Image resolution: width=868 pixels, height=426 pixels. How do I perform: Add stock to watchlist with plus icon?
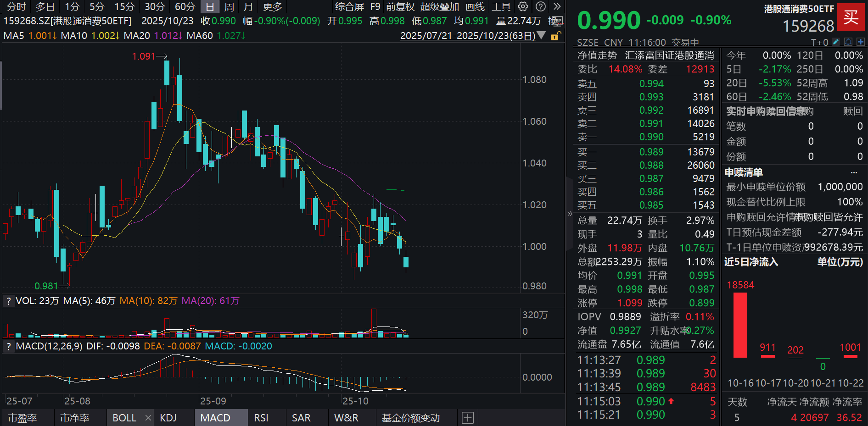click(x=860, y=42)
